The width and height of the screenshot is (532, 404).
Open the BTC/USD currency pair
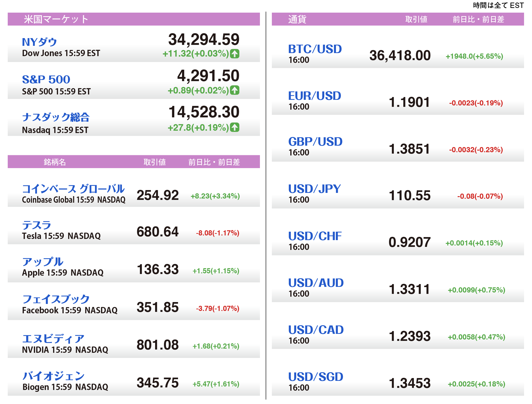[315, 49]
